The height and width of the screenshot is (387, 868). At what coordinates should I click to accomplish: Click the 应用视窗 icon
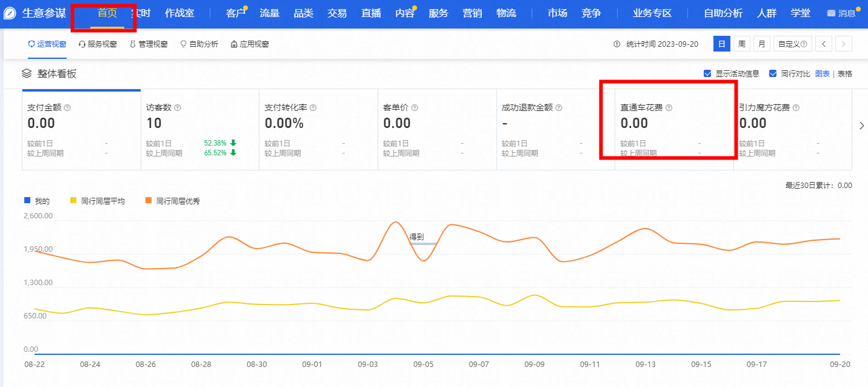point(234,44)
